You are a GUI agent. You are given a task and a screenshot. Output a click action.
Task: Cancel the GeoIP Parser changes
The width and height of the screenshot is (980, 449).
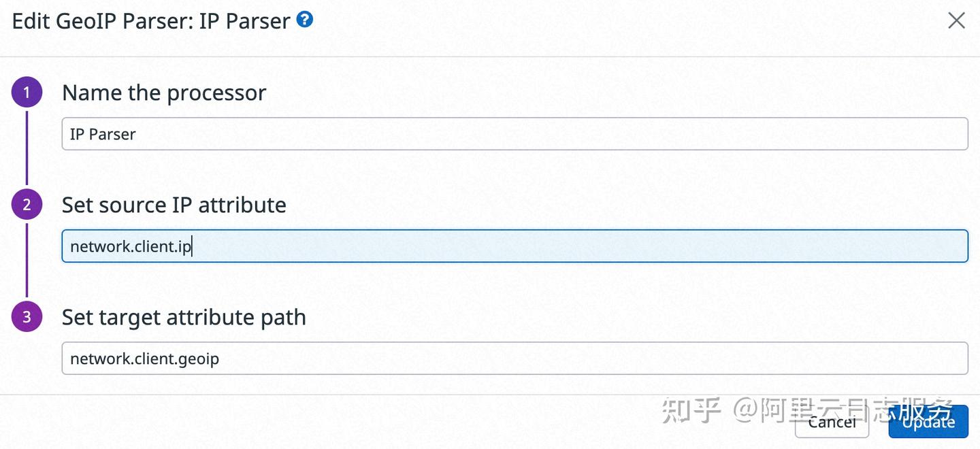(x=832, y=422)
